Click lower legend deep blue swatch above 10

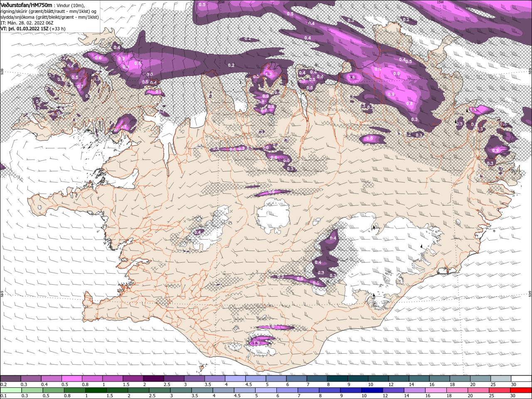(372, 390)
